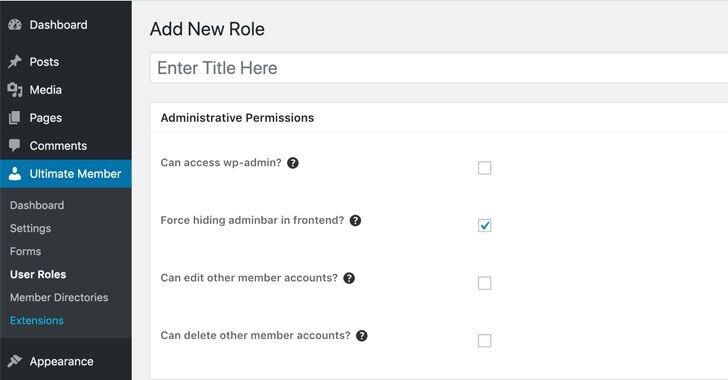Click the Media library icon
The height and width of the screenshot is (380, 728).
15,90
